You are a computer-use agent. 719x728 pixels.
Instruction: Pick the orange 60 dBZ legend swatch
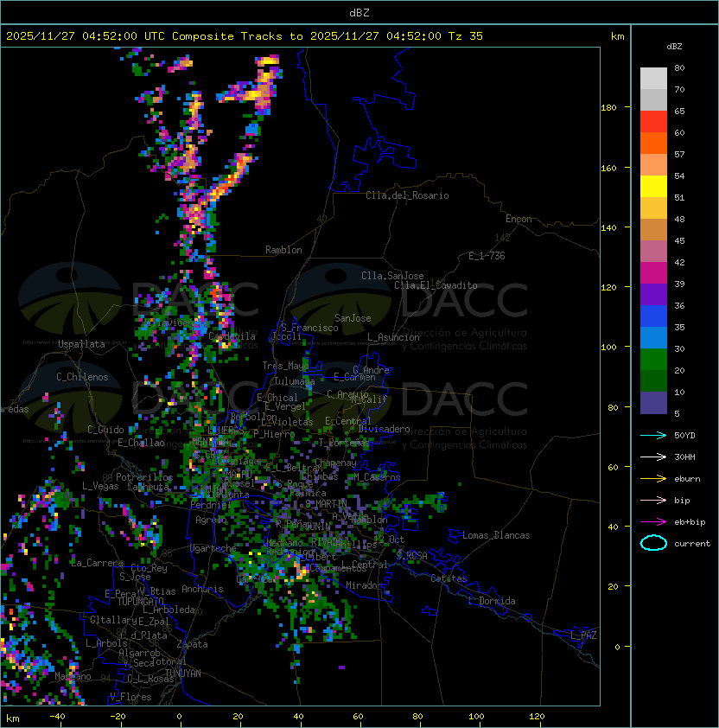coord(653,143)
